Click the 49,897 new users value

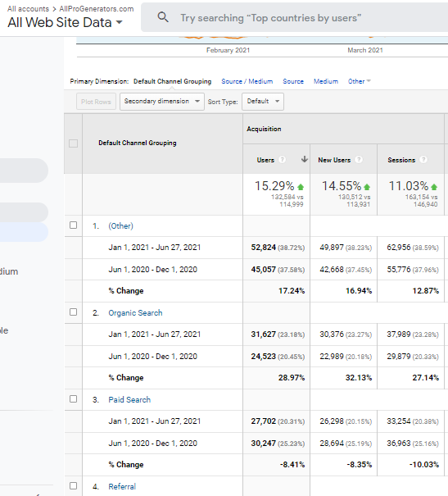click(332, 248)
